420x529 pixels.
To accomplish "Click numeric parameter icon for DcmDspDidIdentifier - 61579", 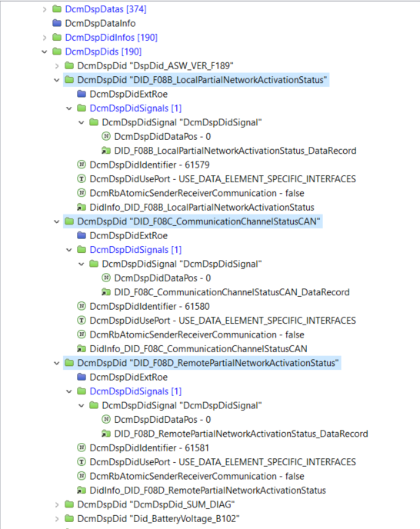I will click(x=82, y=165).
